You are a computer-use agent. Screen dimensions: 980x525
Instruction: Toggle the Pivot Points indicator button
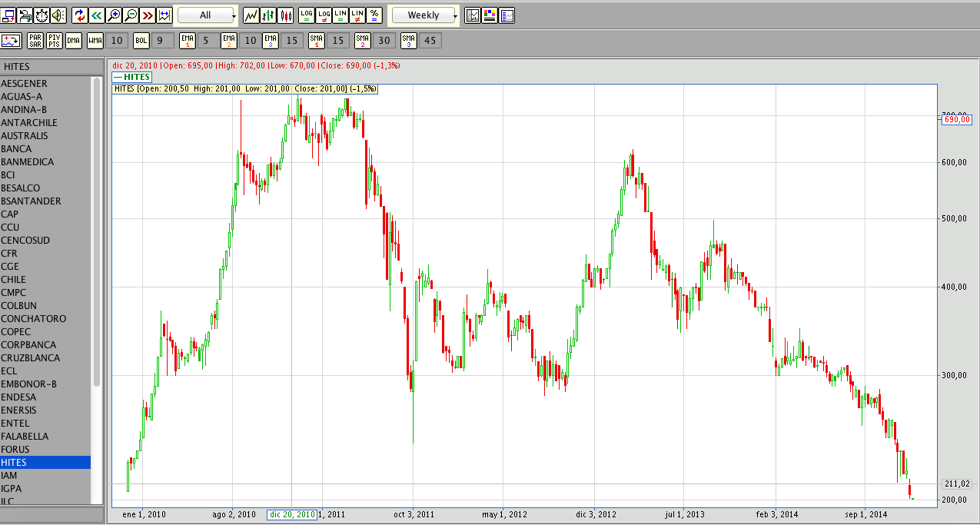pos(55,41)
